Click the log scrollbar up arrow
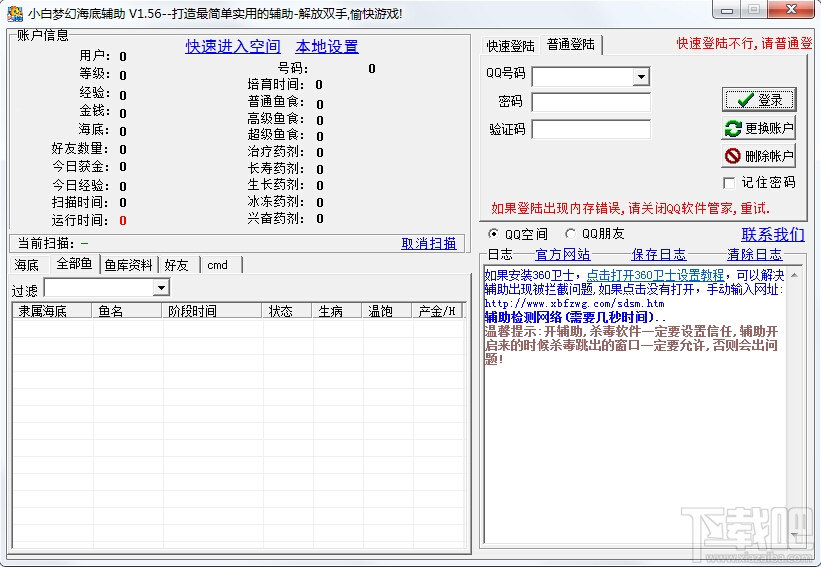 [795, 274]
